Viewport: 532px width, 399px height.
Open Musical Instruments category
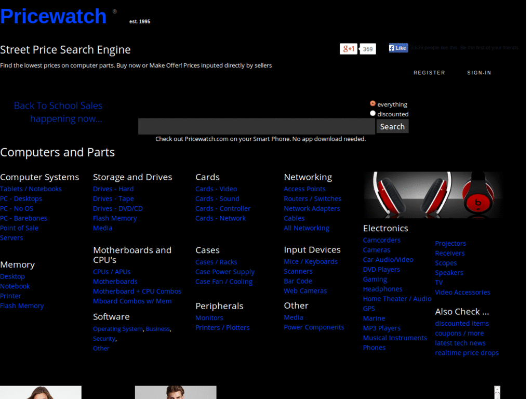point(395,338)
